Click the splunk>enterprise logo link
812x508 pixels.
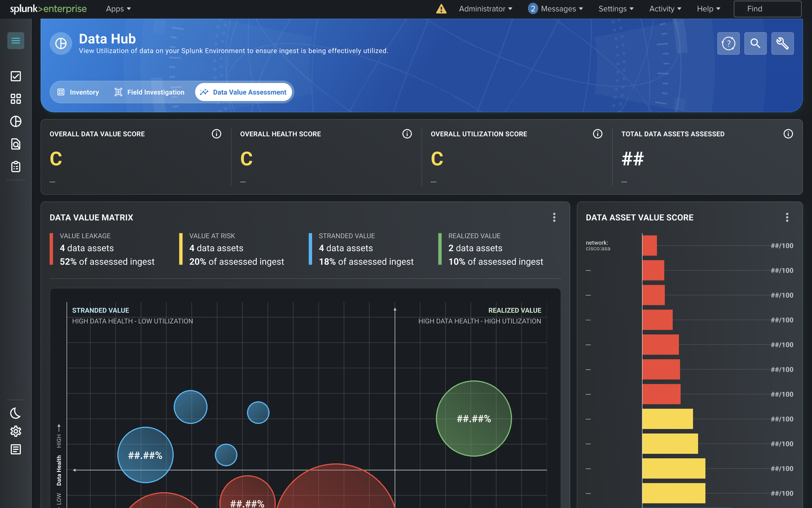coord(48,9)
